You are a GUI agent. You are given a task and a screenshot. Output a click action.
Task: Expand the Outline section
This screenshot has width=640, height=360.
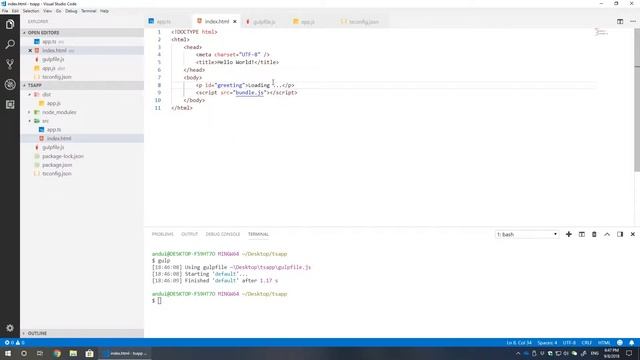pos(82,333)
